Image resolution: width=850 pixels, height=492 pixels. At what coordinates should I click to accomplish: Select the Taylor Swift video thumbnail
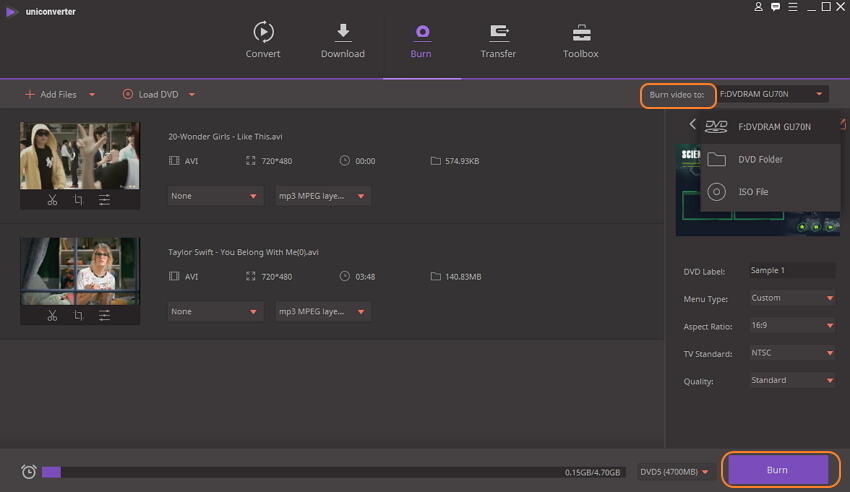(x=80, y=271)
